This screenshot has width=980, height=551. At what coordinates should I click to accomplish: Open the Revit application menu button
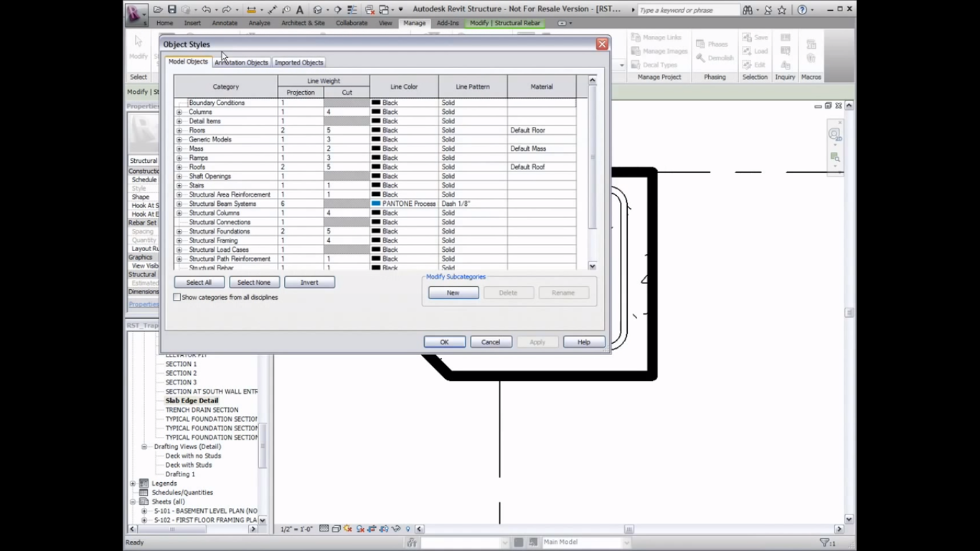[x=136, y=14]
